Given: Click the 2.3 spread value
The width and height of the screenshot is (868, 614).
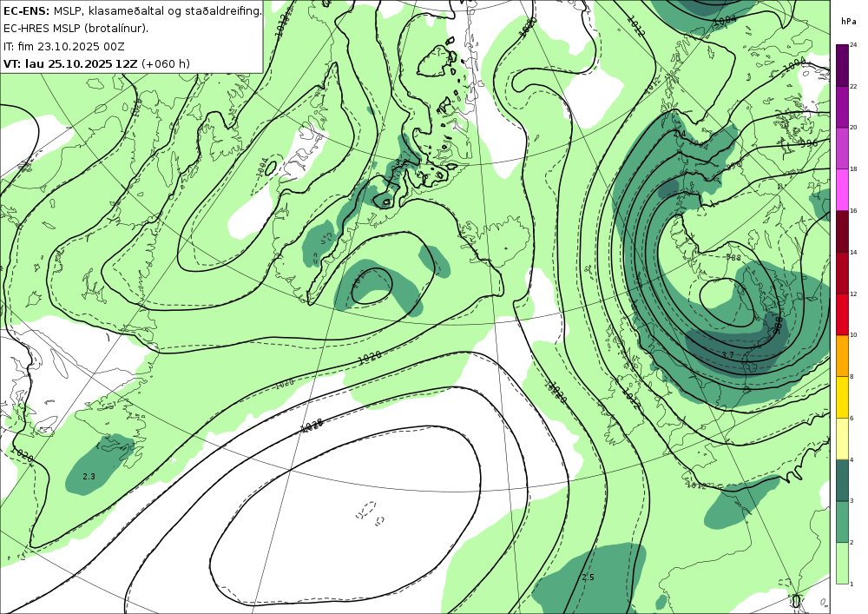Looking at the screenshot, I should pos(89,476).
